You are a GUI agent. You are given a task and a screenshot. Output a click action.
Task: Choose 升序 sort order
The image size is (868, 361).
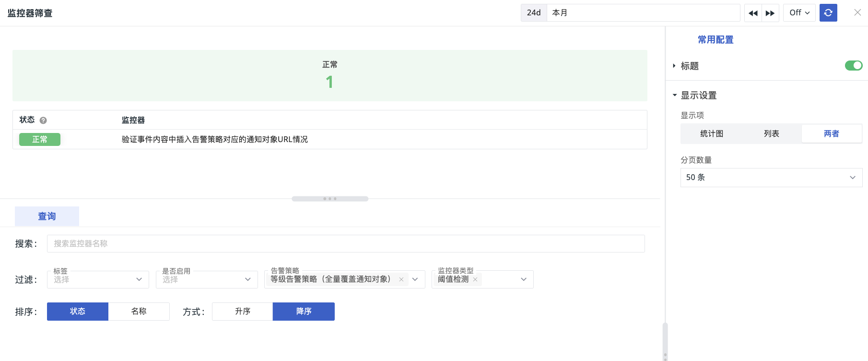click(243, 312)
